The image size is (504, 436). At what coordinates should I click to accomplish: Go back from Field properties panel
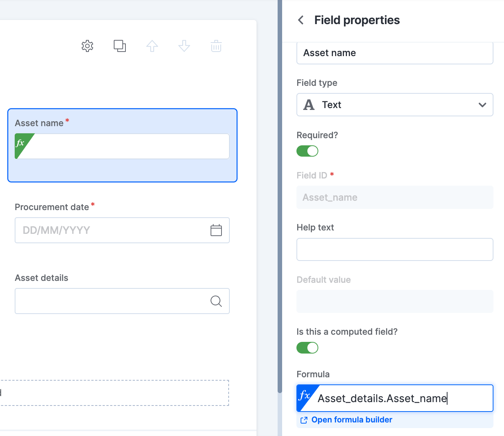(x=301, y=20)
